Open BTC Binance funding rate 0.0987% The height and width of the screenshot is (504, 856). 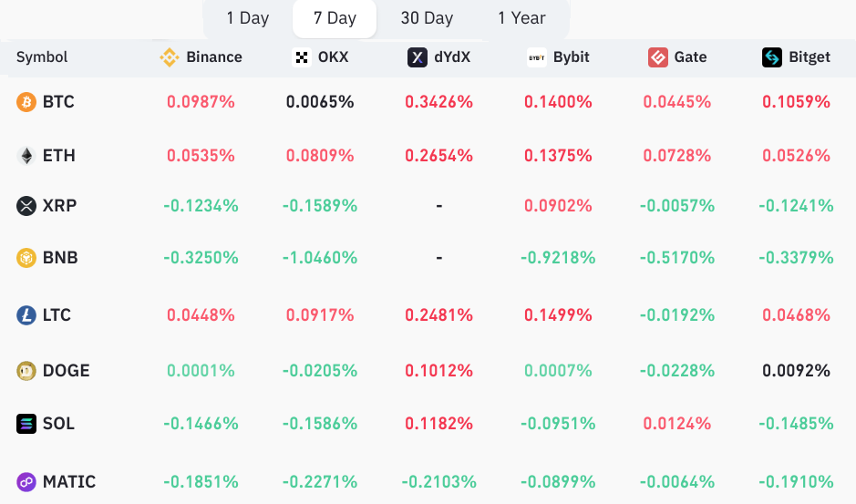pos(201,102)
